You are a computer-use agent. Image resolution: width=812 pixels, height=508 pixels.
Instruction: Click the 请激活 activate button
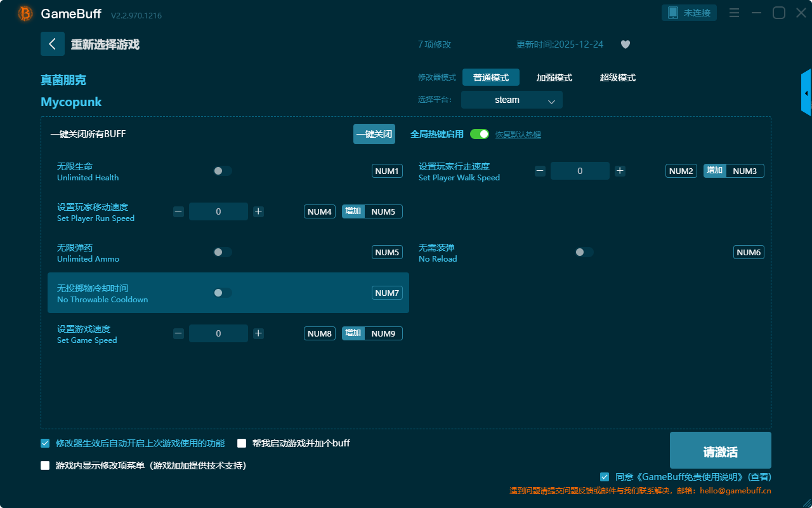(x=720, y=450)
